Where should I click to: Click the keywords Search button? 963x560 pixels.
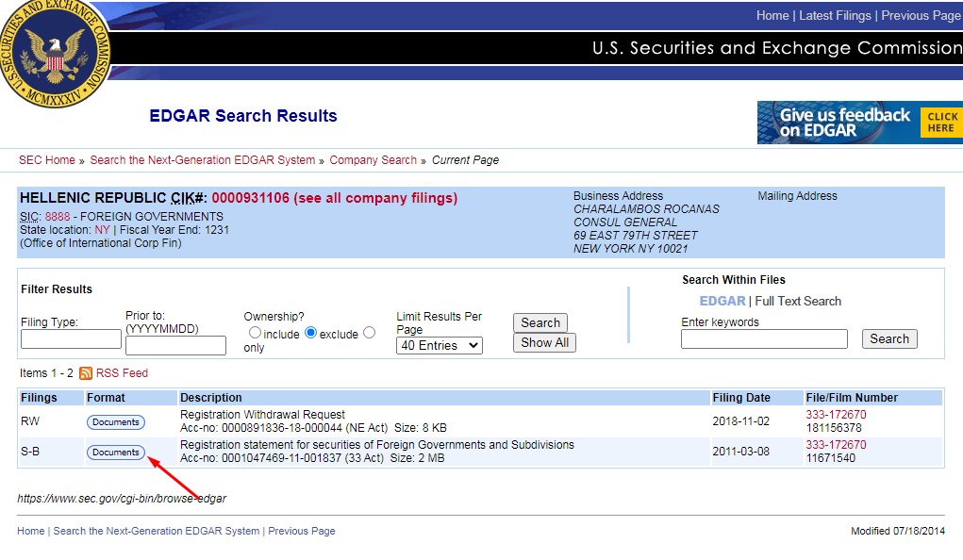click(x=889, y=339)
